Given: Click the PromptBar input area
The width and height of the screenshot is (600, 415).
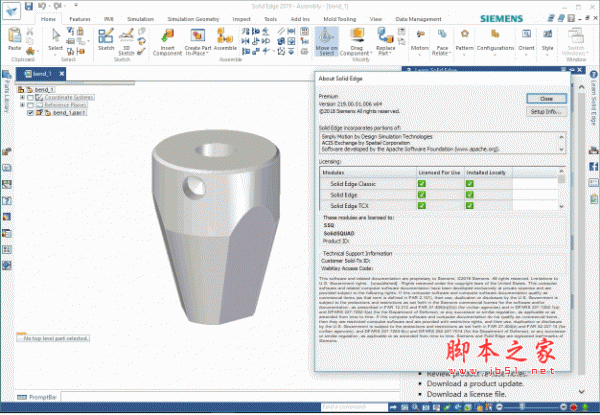Looking at the screenshot, I should point(230,397).
